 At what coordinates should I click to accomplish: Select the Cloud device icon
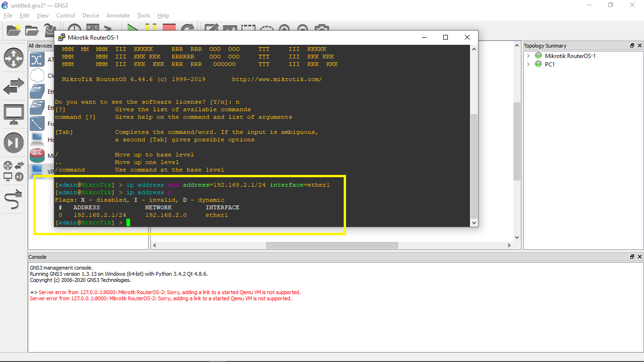click(x=37, y=75)
